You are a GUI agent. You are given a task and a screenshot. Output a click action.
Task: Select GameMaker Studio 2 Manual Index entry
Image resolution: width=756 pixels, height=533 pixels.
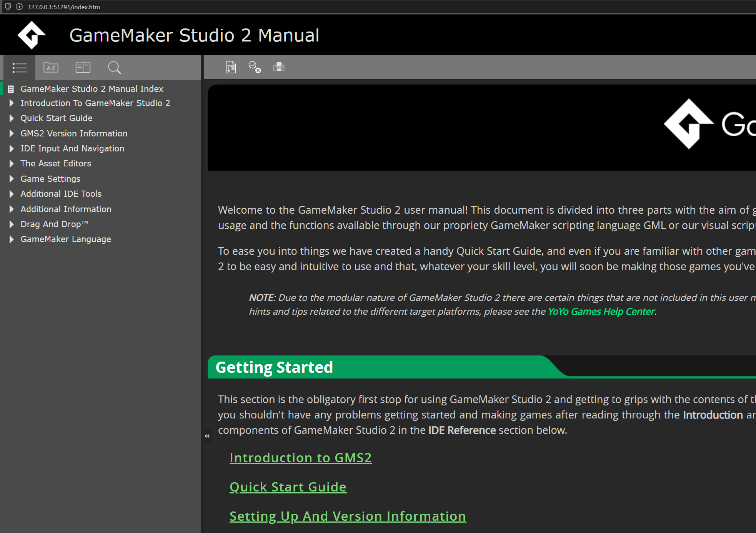pos(92,89)
